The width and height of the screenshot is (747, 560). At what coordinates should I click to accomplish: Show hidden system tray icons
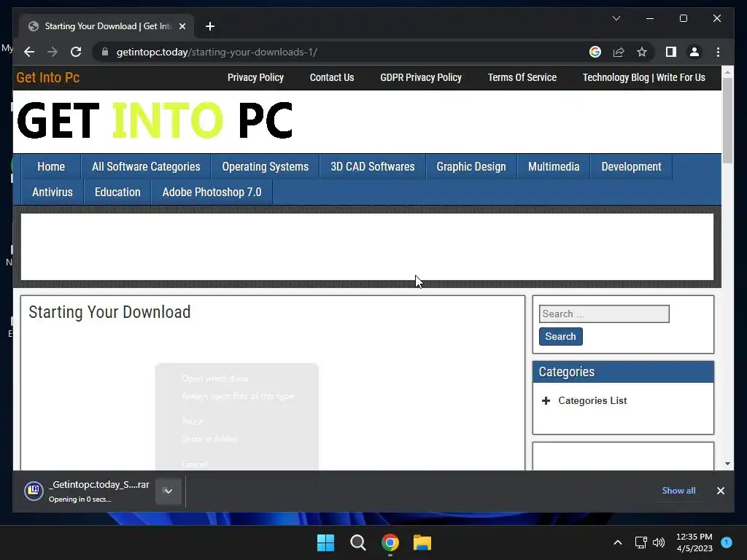pyautogui.click(x=617, y=542)
